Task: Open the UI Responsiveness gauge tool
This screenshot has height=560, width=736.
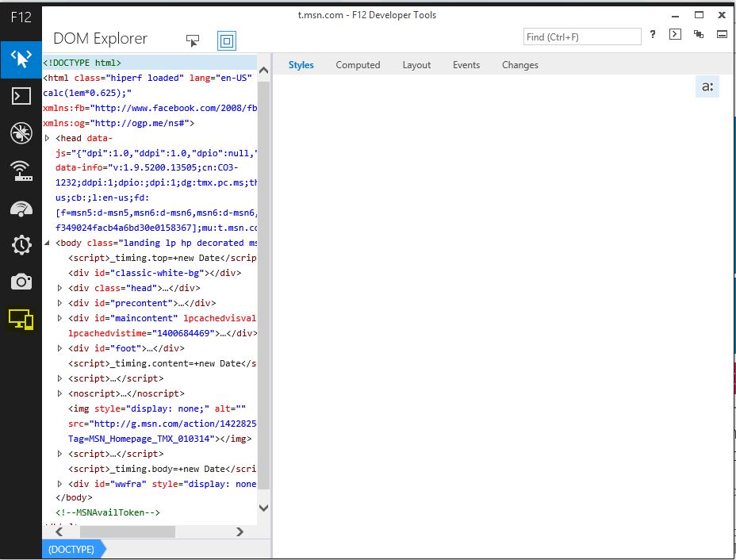Action: click(x=21, y=208)
